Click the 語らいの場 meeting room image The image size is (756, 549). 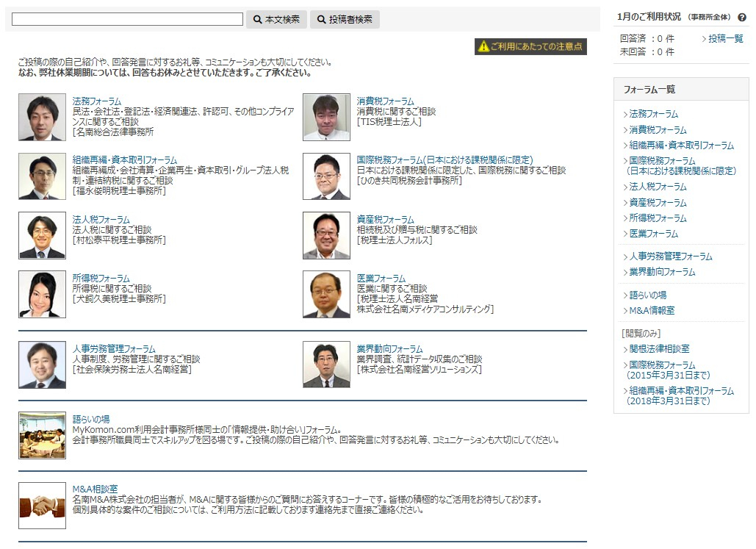coord(42,435)
